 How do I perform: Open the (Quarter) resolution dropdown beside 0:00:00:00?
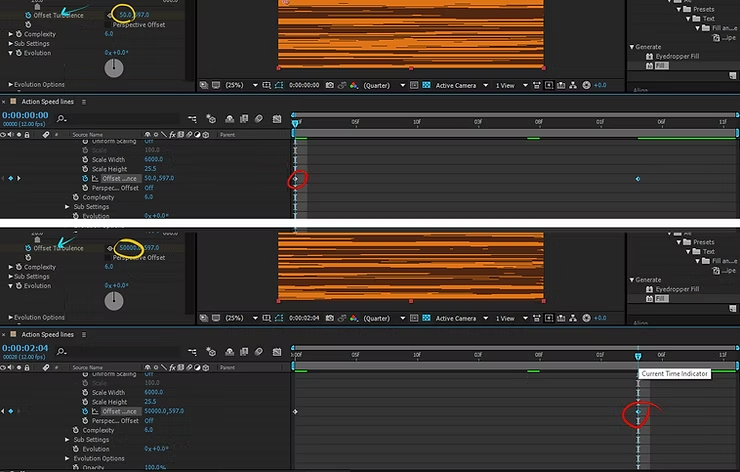(384, 85)
